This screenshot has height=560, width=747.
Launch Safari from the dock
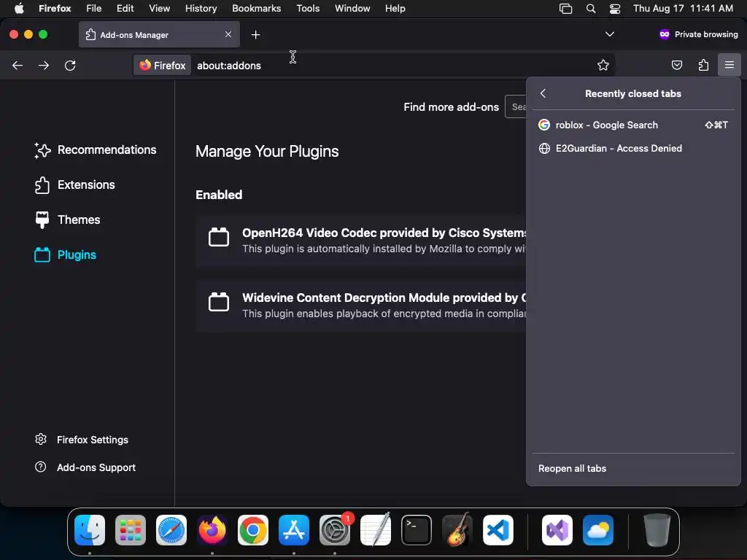tap(171, 530)
